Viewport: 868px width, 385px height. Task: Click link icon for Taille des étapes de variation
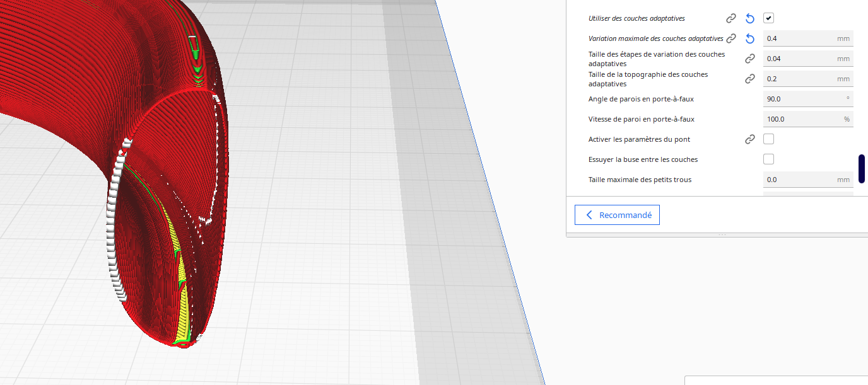pos(750,59)
